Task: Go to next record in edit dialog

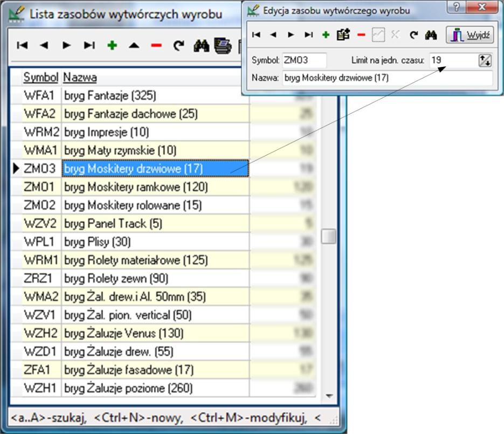Action: 291,35
